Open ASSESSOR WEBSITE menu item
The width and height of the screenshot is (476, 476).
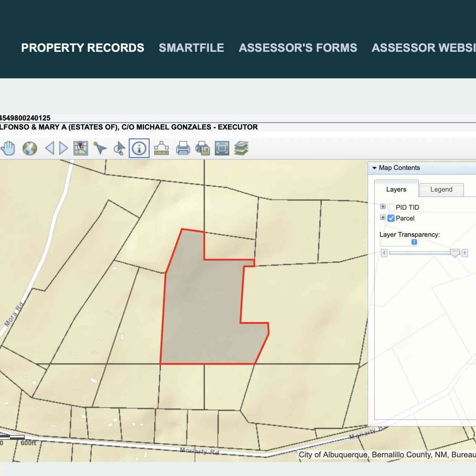(424, 48)
